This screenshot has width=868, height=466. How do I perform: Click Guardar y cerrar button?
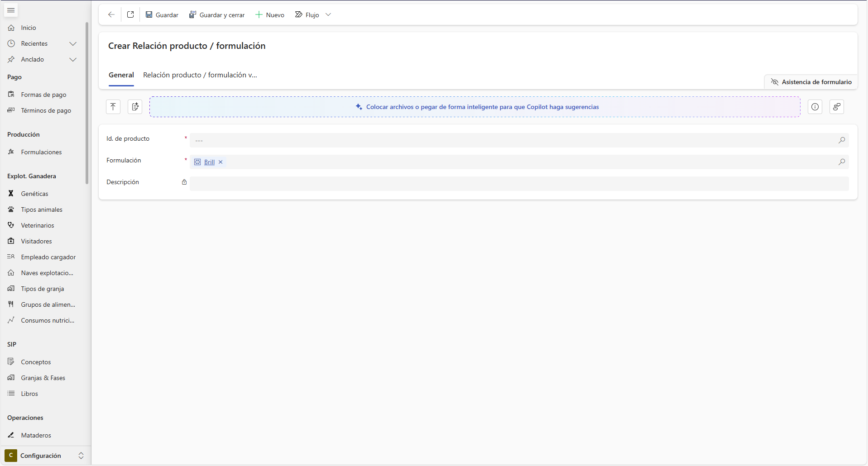click(217, 15)
